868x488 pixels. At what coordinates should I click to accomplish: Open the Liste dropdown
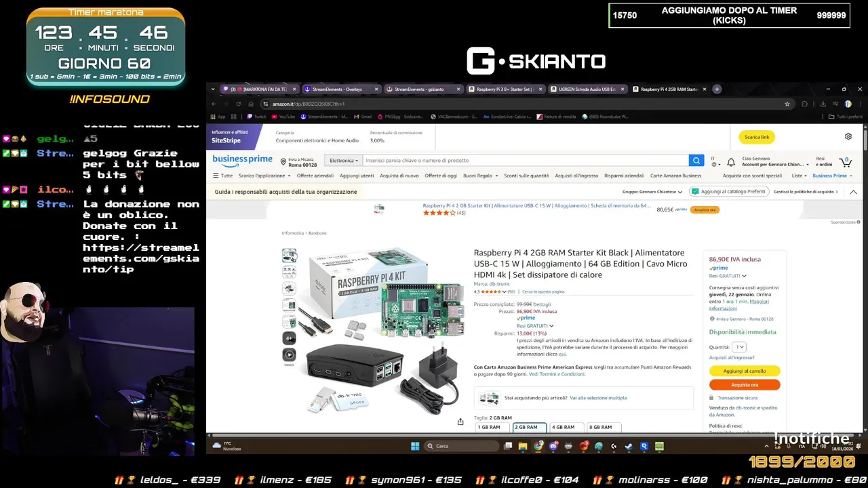(x=799, y=176)
